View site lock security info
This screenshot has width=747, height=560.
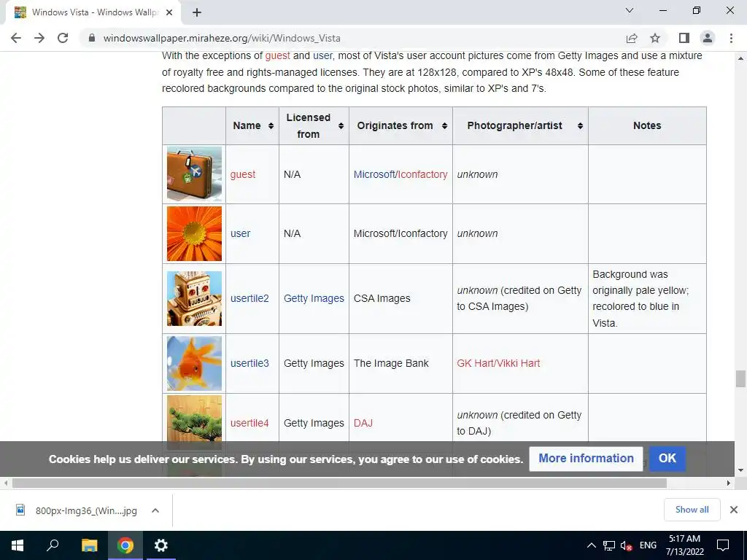92,38
